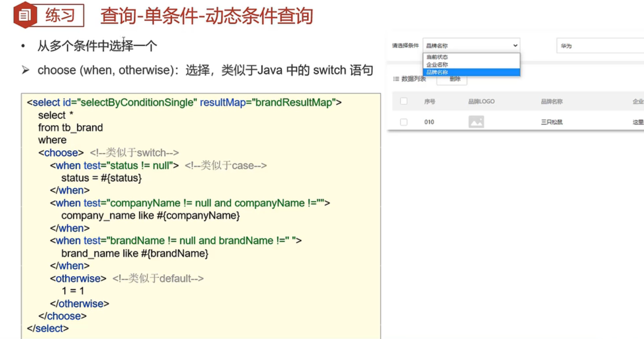The image size is (644, 339).
Task: Click the 练习 label box
Action: [x=60, y=15]
